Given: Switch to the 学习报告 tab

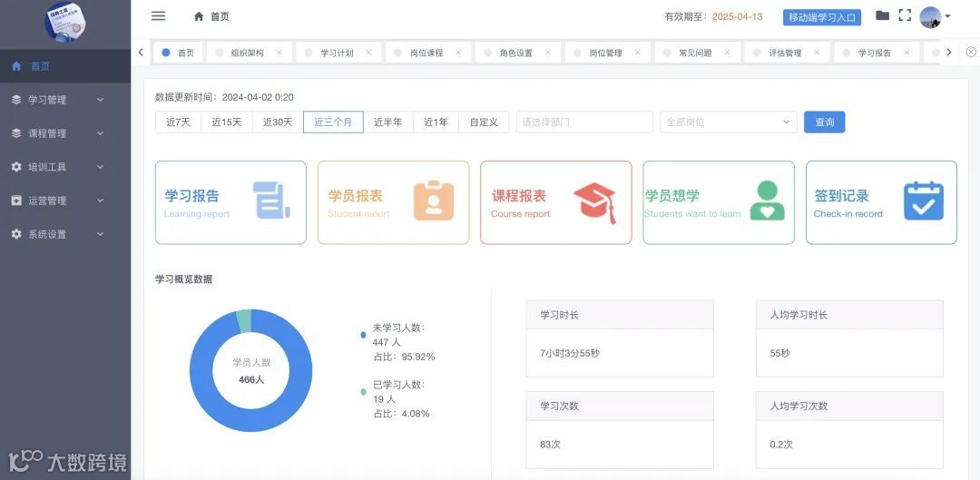Looking at the screenshot, I should tap(875, 54).
